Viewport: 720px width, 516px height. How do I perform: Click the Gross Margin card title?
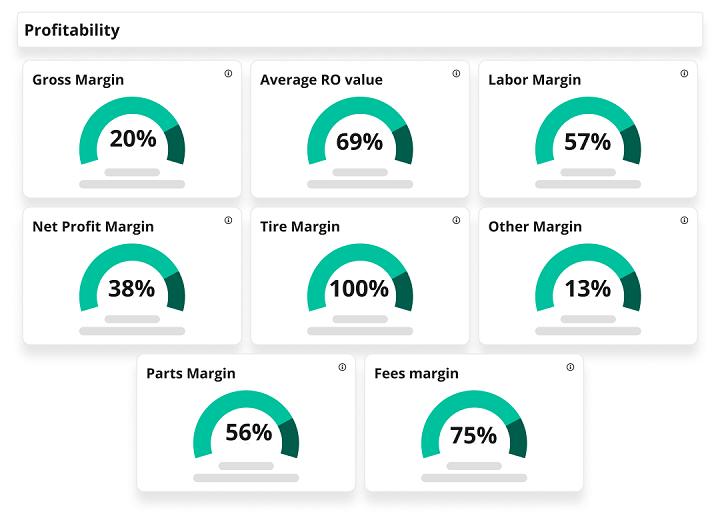(78, 80)
